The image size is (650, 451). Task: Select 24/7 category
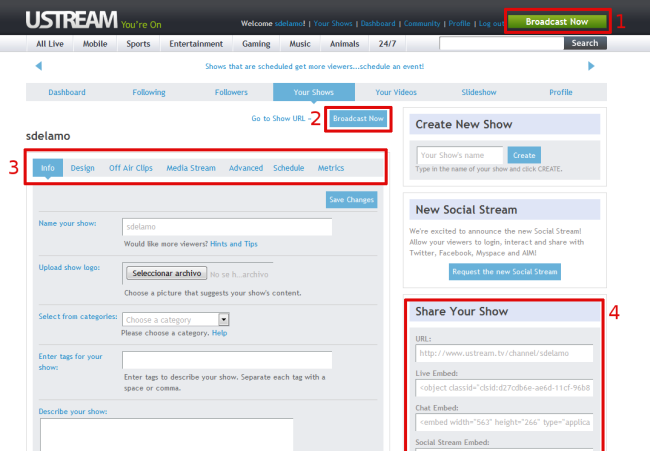(x=387, y=44)
